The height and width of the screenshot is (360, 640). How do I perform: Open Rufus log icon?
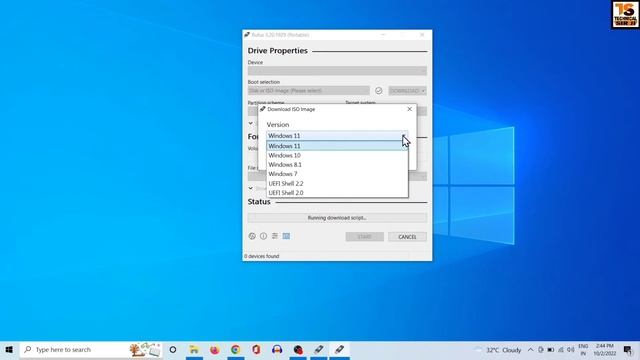(286, 236)
